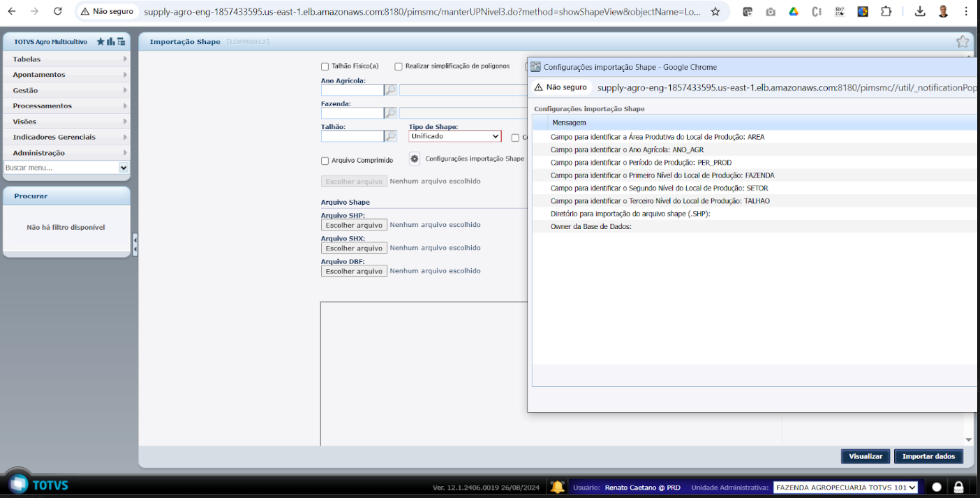
Task: Select row ending with PER_PROD in popup
Action: (755, 163)
